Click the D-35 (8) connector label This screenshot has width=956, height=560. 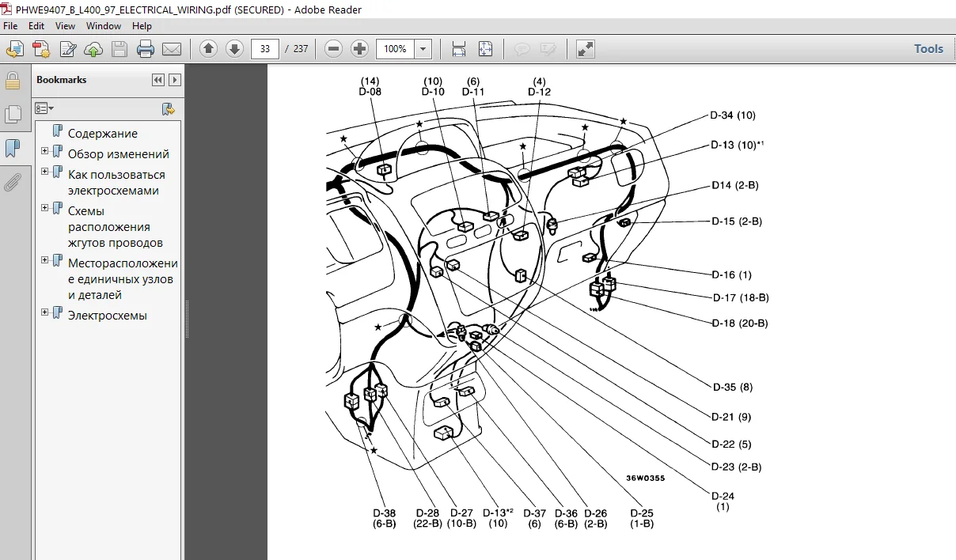[732, 388]
